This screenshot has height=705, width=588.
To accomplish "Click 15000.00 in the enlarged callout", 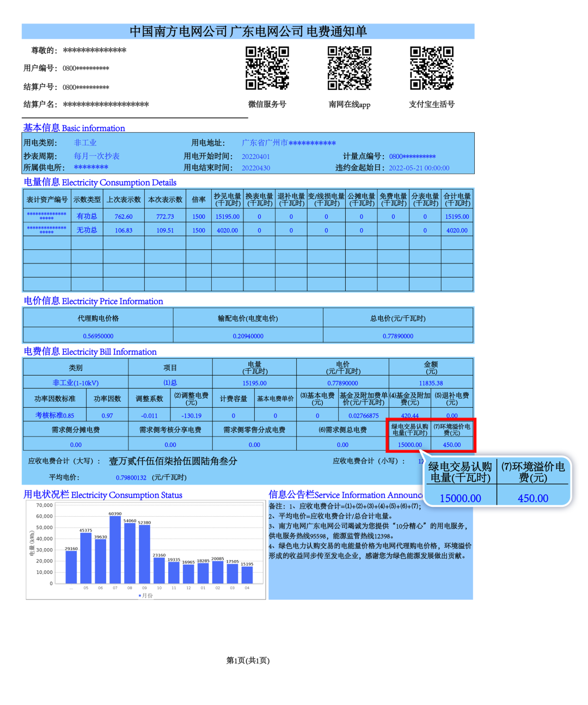I will (460, 498).
